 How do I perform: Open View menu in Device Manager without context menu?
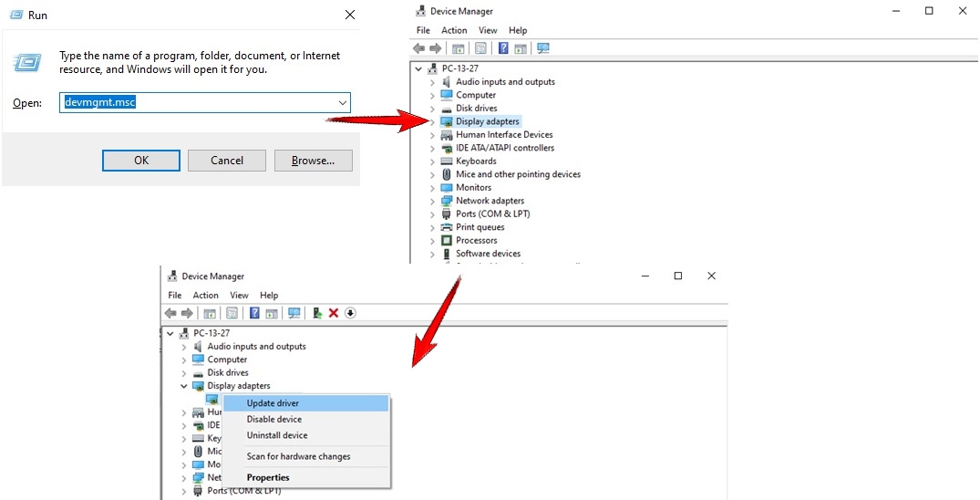488,30
